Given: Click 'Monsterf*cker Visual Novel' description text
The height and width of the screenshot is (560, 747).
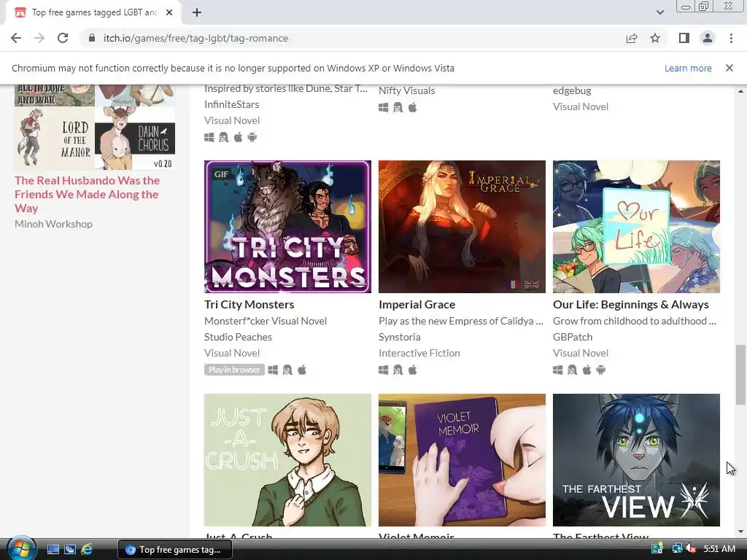Looking at the screenshot, I should click(266, 321).
